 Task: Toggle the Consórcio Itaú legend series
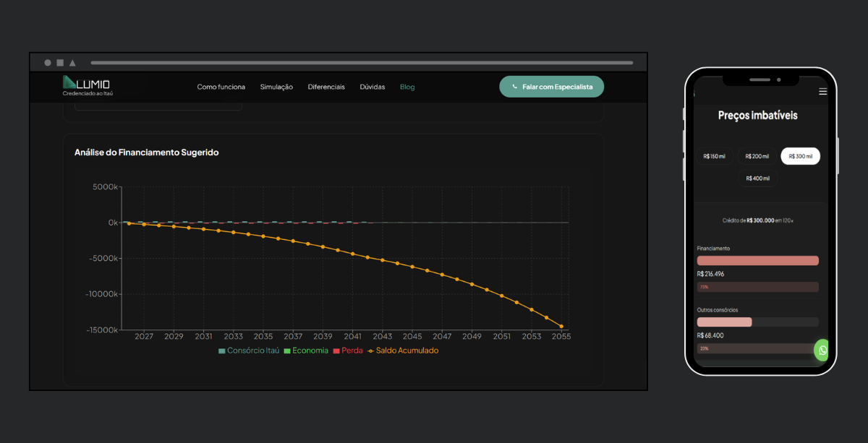click(222, 350)
